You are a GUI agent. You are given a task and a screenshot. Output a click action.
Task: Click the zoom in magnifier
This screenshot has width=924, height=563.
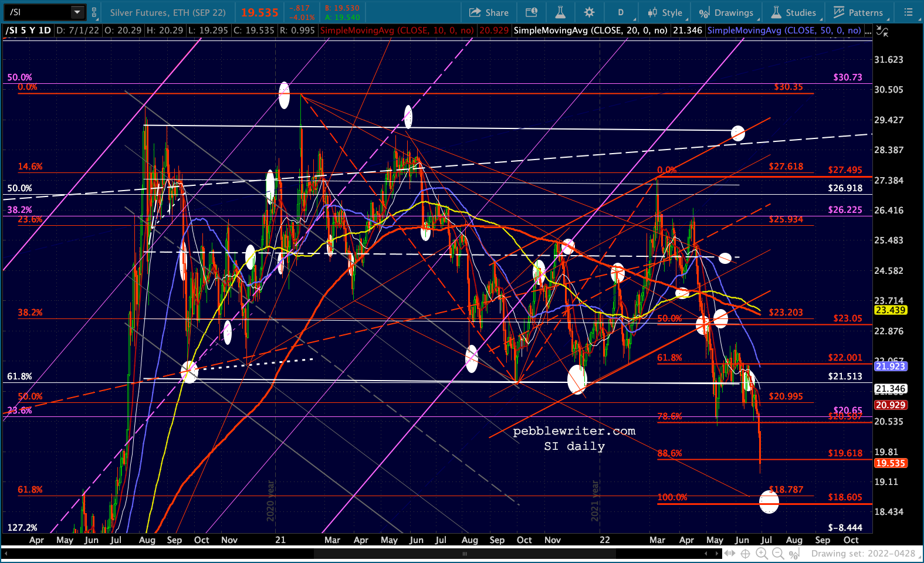[762, 554]
